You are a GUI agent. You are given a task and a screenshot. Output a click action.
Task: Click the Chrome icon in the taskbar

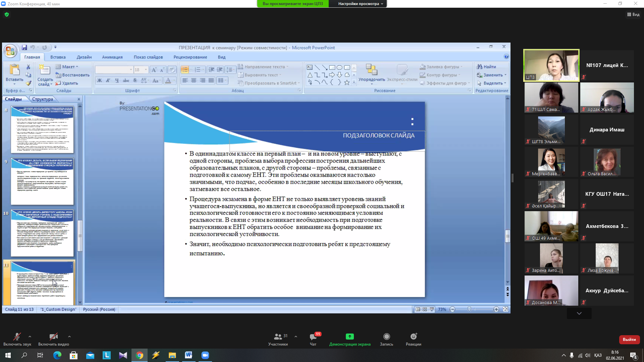[140, 355]
